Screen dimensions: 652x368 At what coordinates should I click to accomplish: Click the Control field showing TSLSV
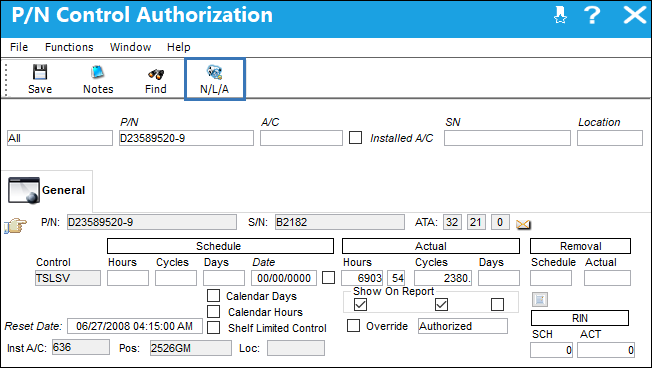68,278
